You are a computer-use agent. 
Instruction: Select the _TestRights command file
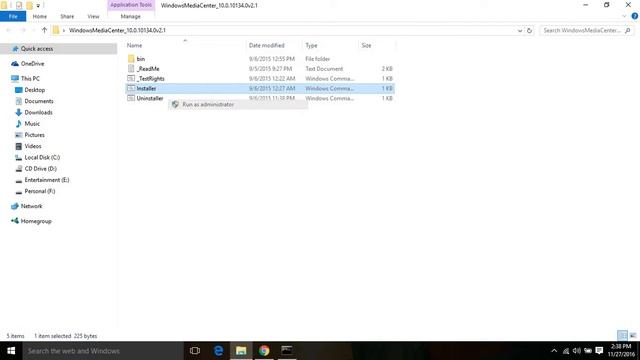pos(151,79)
